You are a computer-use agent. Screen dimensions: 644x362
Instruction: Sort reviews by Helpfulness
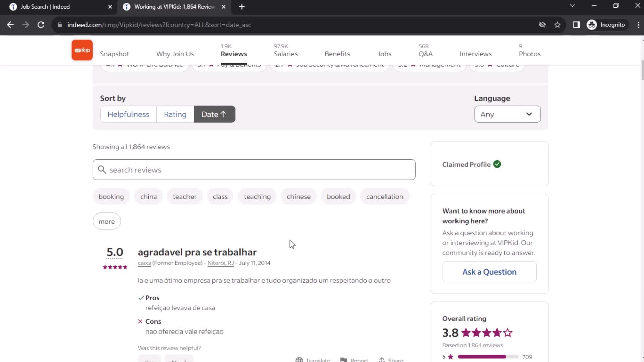click(128, 114)
